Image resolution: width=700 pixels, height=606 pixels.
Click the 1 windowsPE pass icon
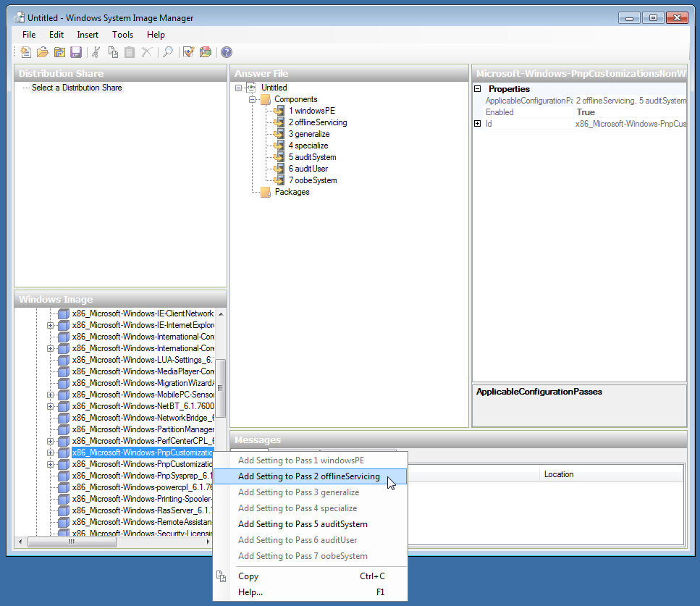click(279, 110)
